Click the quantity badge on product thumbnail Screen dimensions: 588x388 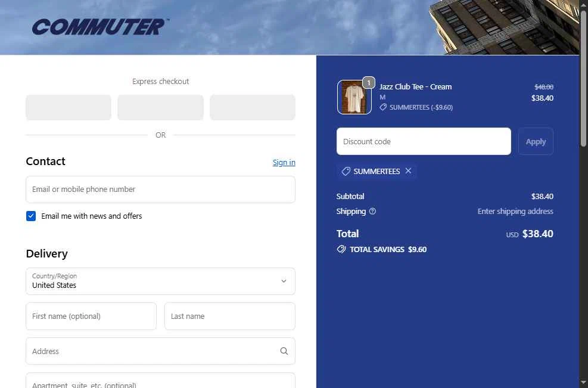pos(369,83)
